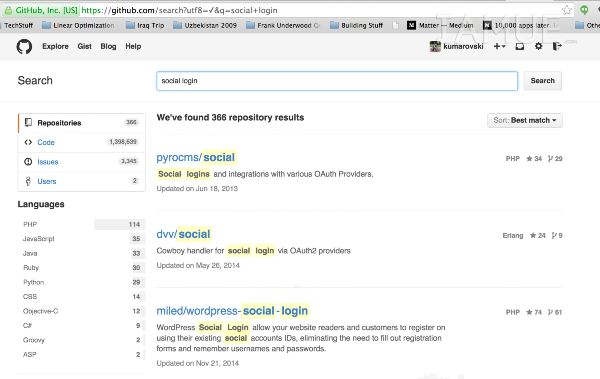Open the Sort: Best match dropdown
The width and height of the screenshot is (600, 379).
tap(525, 120)
